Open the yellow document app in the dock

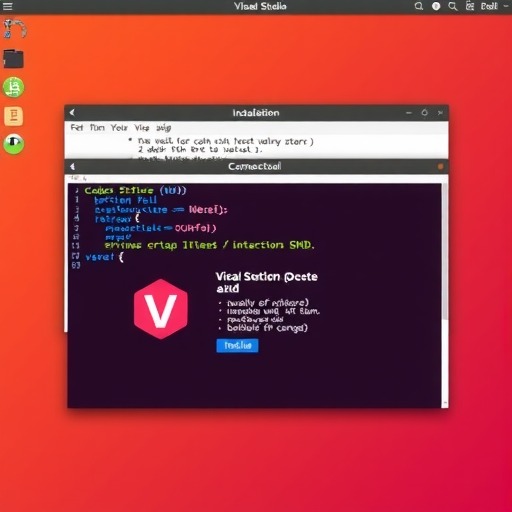14,116
